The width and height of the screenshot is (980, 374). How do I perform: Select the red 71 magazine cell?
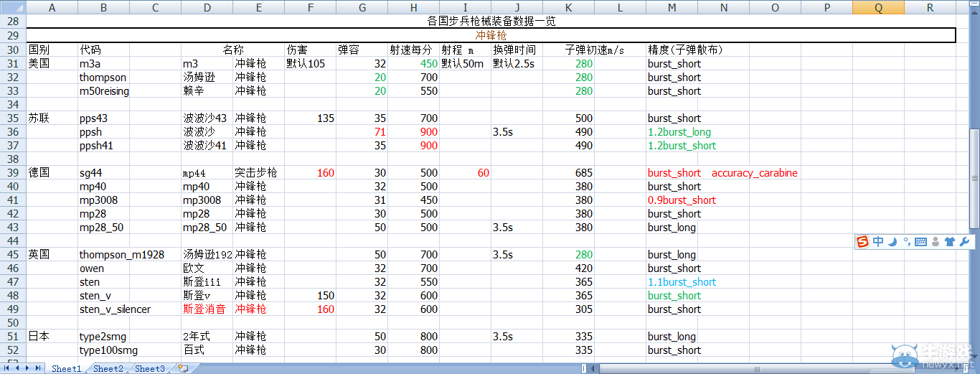(x=362, y=132)
